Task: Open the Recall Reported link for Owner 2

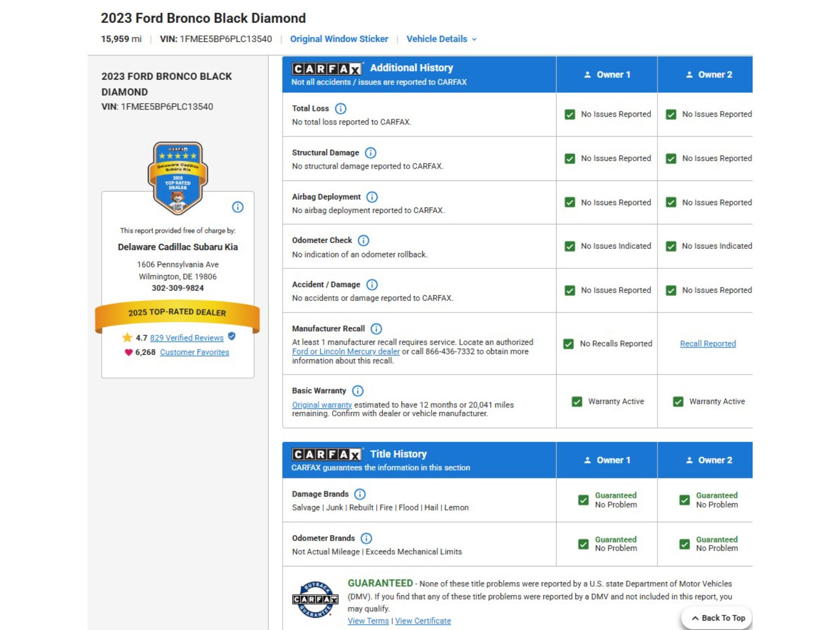Action: point(708,344)
